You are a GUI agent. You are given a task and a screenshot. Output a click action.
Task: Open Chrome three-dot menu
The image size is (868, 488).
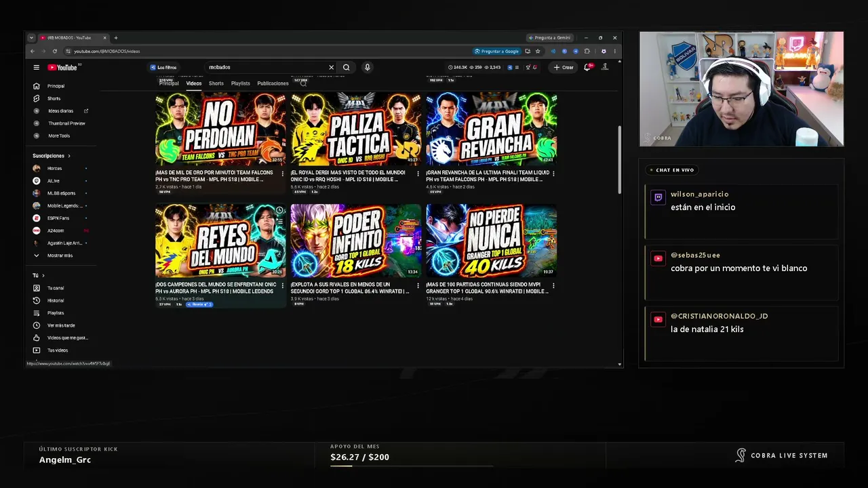(615, 51)
